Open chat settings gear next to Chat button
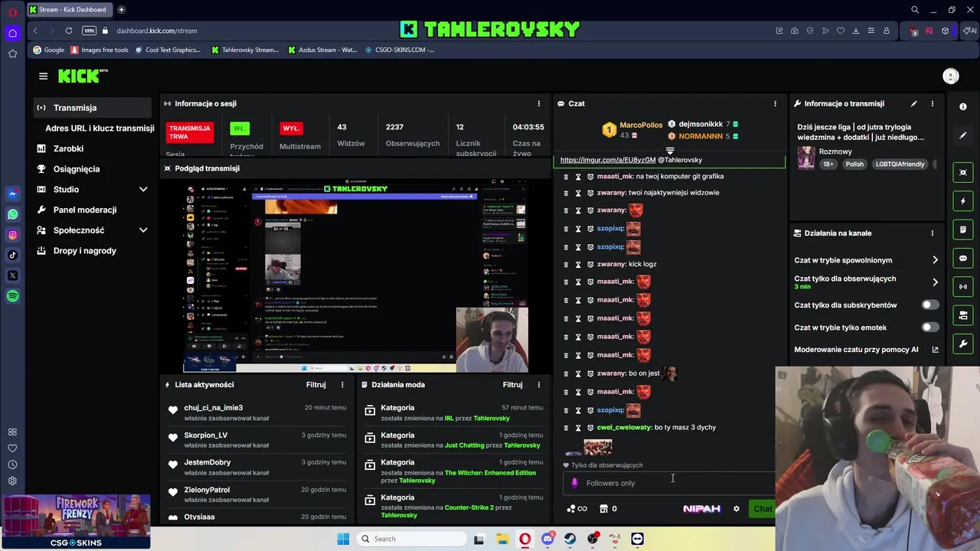 click(737, 509)
